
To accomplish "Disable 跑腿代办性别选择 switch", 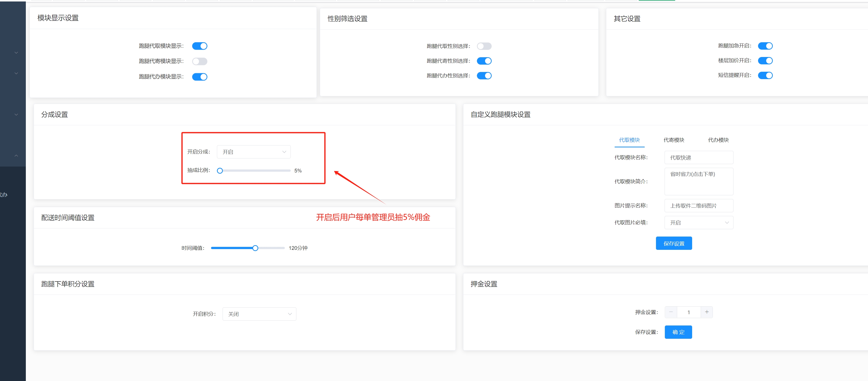I will [x=484, y=76].
